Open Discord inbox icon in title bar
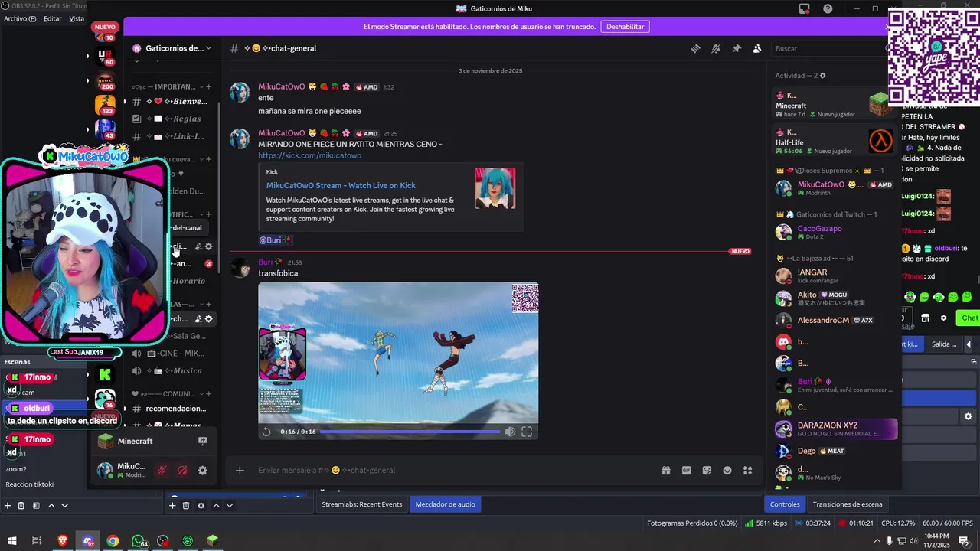The height and width of the screenshot is (551, 980). (x=805, y=8)
